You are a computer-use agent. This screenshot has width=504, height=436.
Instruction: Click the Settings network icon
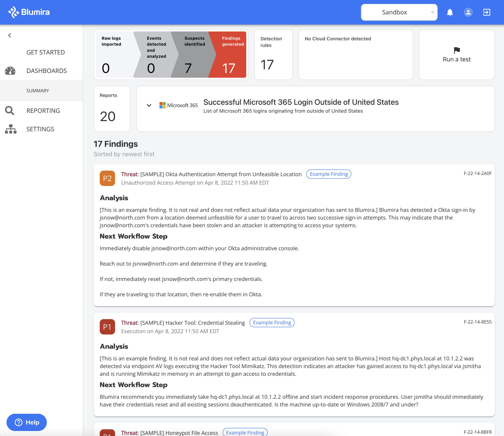11,129
